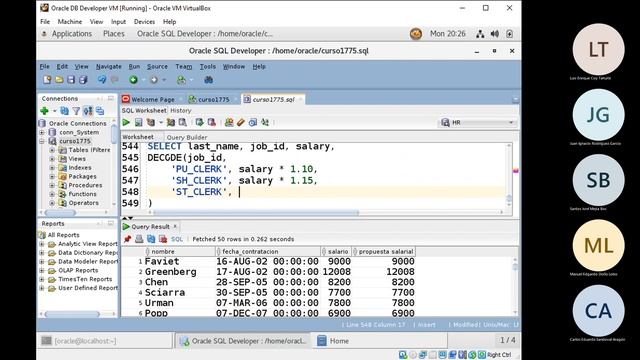The image size is (640, 360).
Task: Open the Tools menu
Action: [207, 67]
